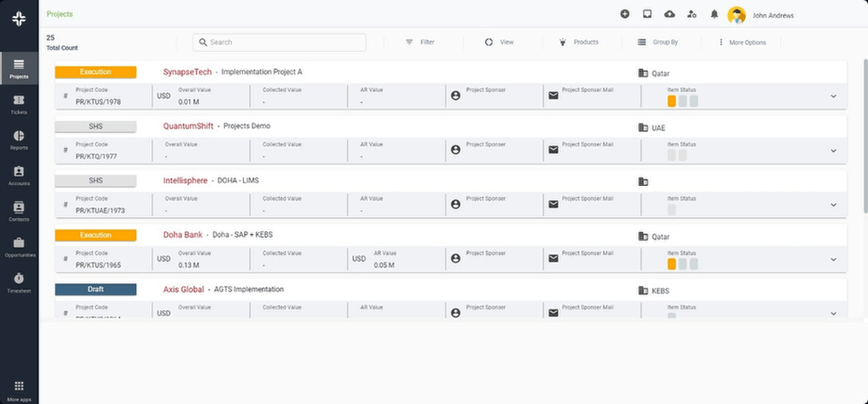This screenshot has width=868, height=404.
Task: Go to Reports in the sidebar
Action: [x=19, y=141]
